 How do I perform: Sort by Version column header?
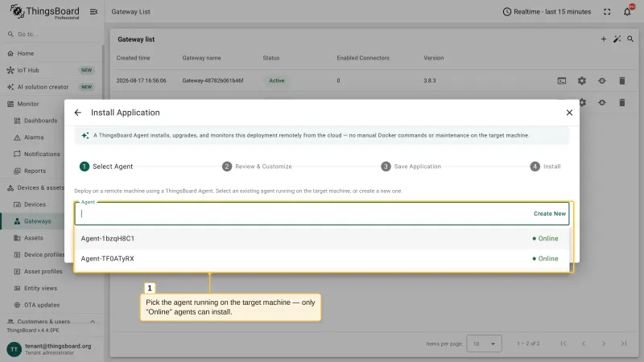pyautogui.click(x=434, y=58)
